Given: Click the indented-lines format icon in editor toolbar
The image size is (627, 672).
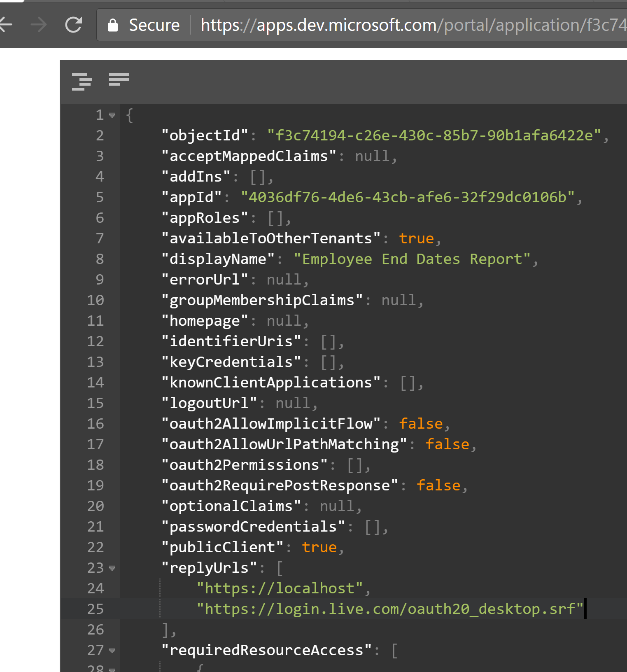Looking at the screenshot, I should coord(82,81).
